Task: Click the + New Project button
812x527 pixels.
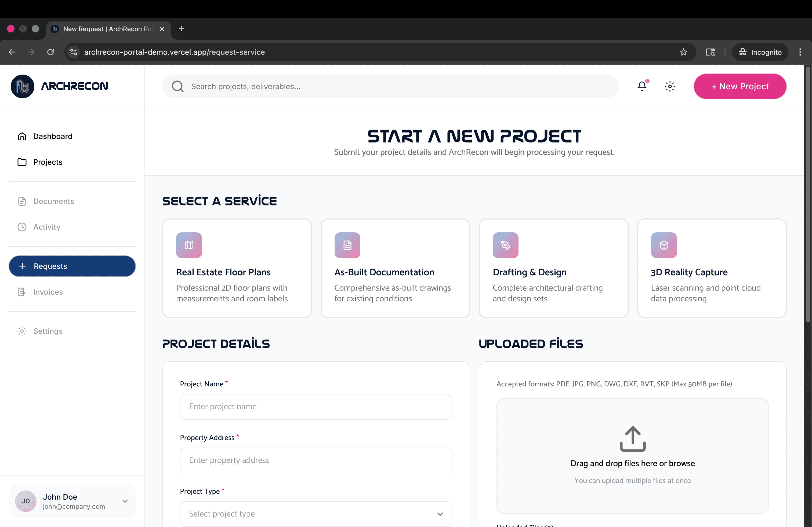Action: click(x=740, y=86)
